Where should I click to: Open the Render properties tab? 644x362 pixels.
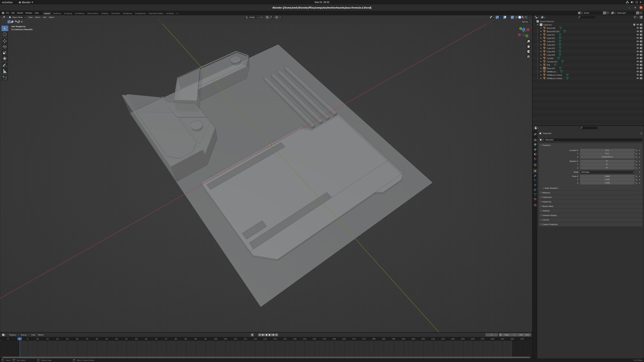(x=535, y=140)
